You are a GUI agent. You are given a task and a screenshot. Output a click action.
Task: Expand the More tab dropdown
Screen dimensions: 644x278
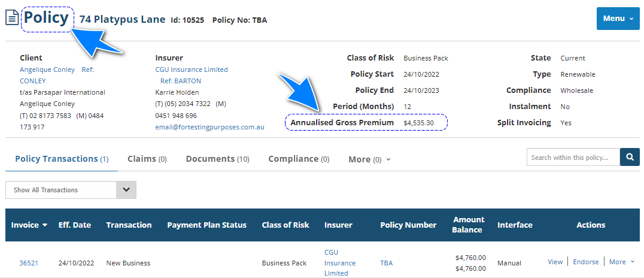click(369, 159)
